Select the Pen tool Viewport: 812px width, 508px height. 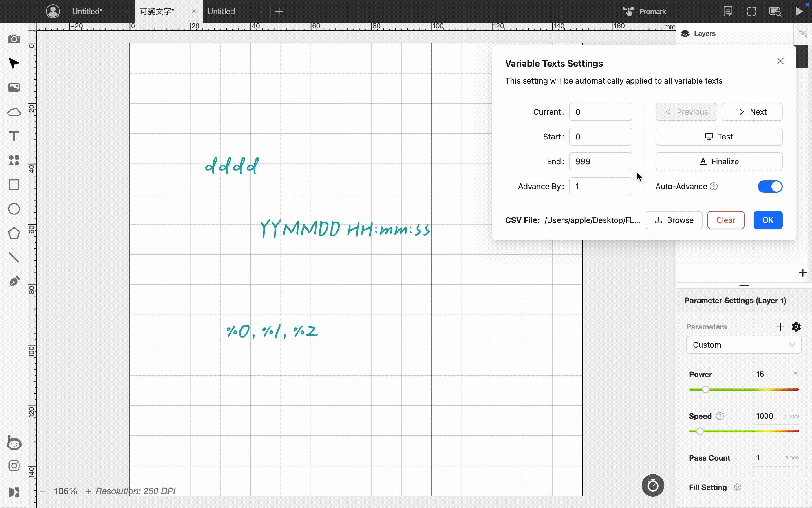14,282
